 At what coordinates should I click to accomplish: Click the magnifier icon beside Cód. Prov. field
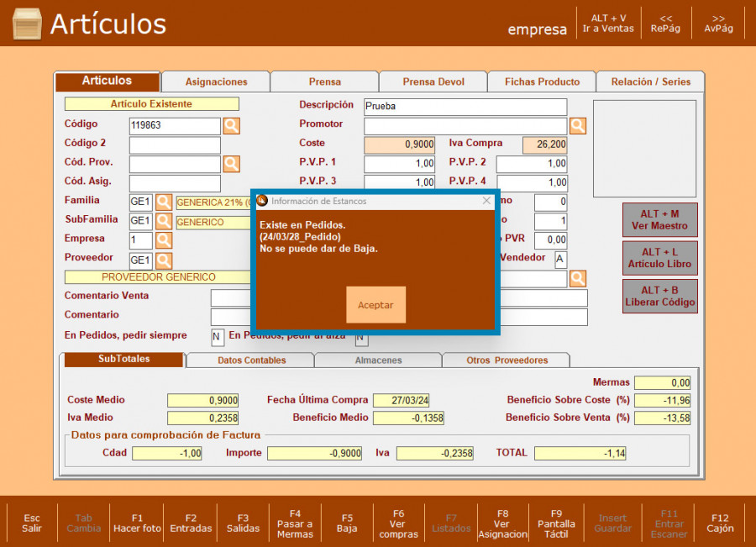(x=231, y=164)
